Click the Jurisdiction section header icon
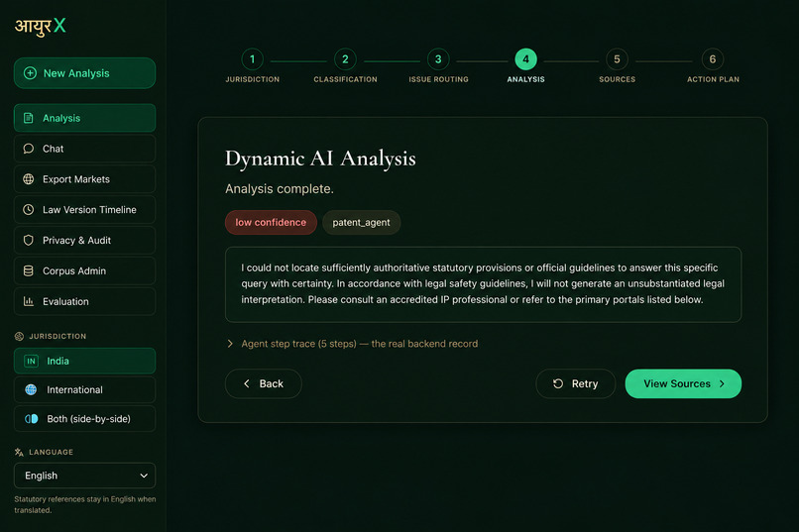This screenshot has height=532, width=799. (x=20, y=336)
